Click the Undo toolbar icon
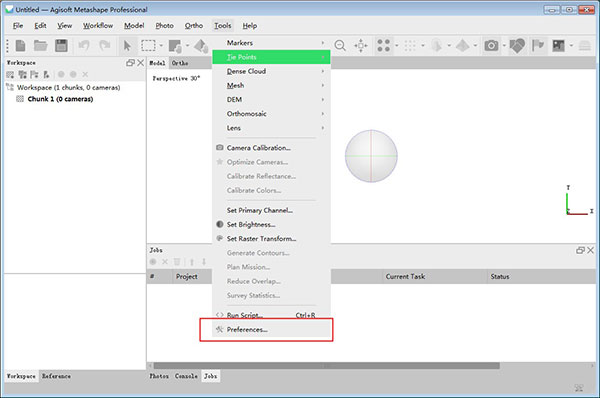The image size is (600, 398). click(84, 46)
